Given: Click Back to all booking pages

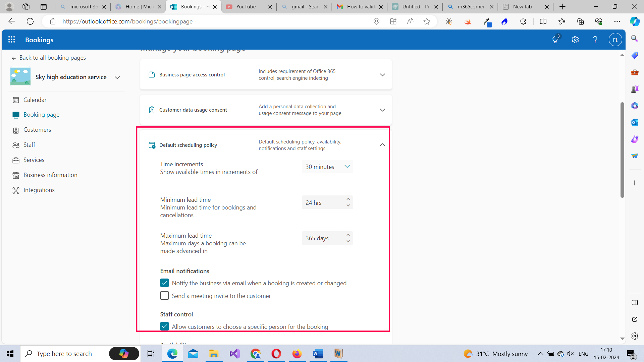Looking at the screenshot, I should click(x=52, y=58).
